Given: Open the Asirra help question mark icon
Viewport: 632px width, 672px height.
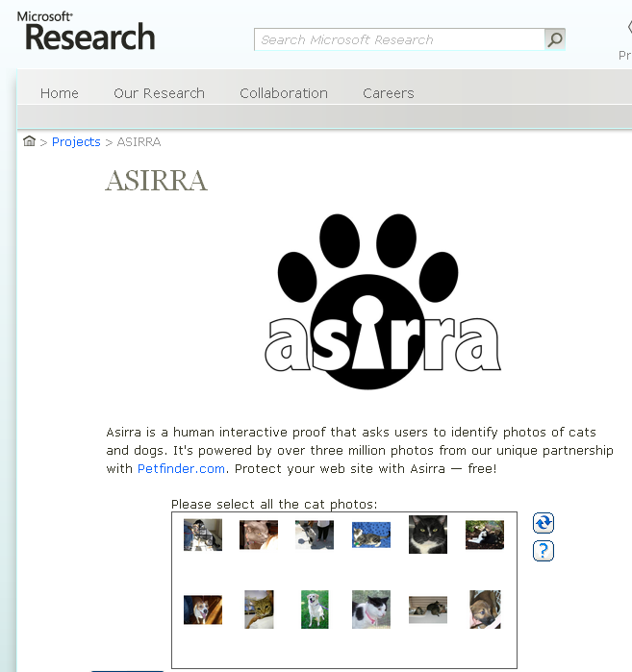Looking at the screenshot, I should click(544, 551).
